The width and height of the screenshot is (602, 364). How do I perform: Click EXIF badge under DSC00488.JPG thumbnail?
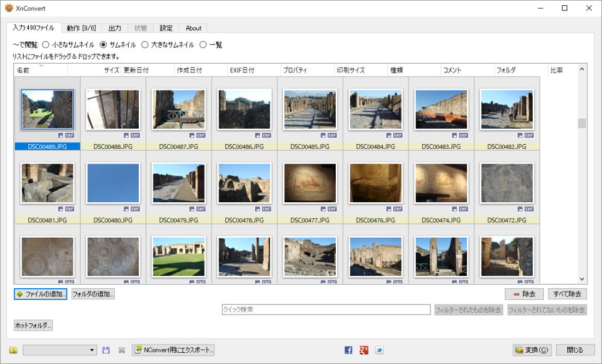[x=135, y=135]
